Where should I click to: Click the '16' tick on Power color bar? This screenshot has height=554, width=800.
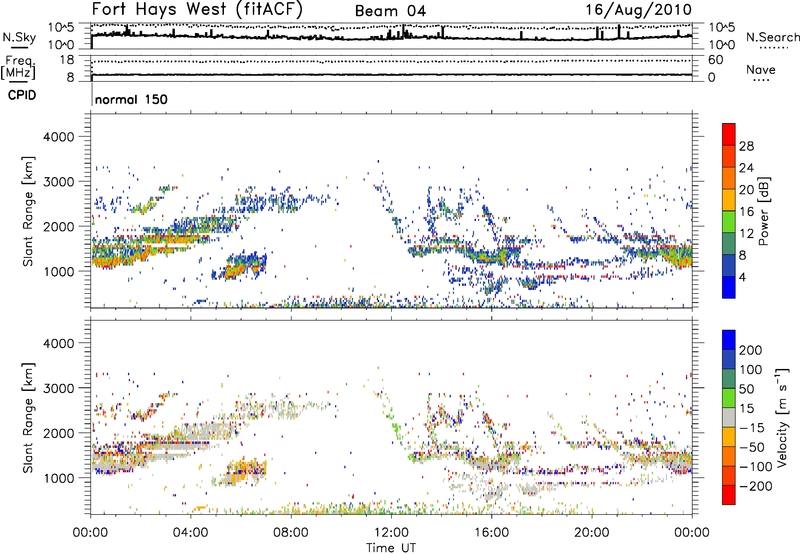pyautogui.click(x=746, y=212)
